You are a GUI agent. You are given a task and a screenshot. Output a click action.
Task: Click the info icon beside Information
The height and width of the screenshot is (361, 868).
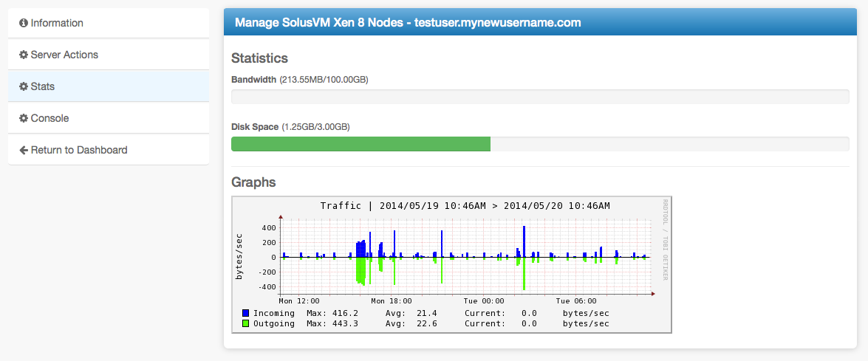coord(24,23)
